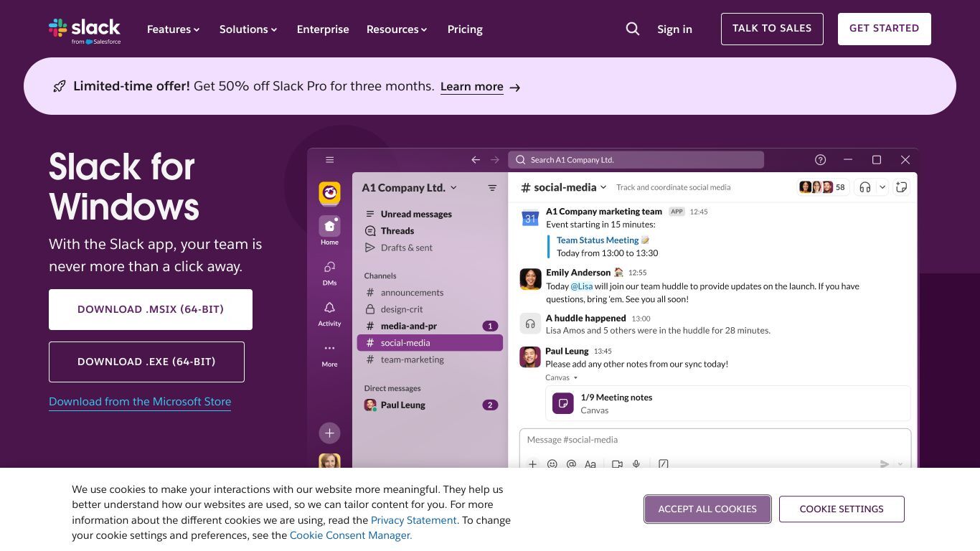Open the website search magnifier icon

coord(632,29)
